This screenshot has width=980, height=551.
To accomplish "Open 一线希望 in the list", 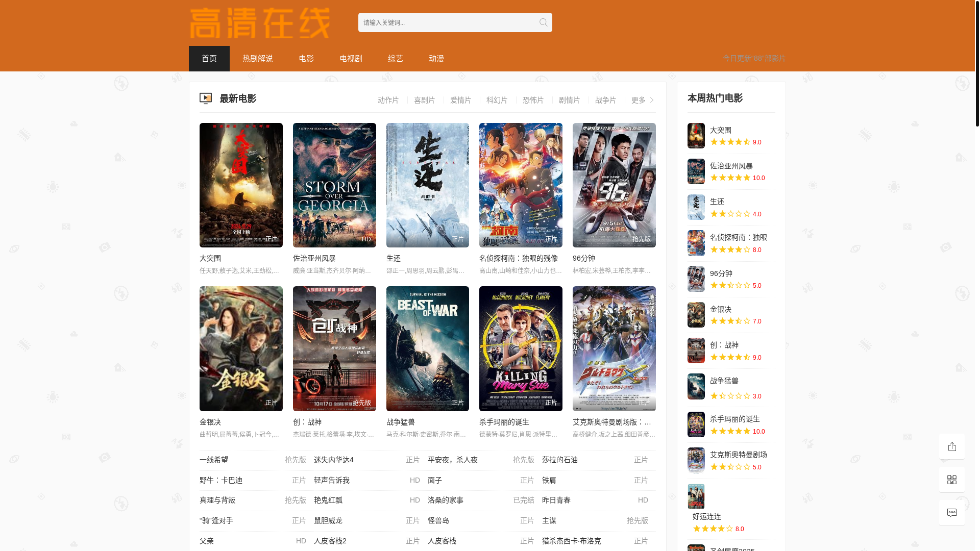I will [214, 460].
